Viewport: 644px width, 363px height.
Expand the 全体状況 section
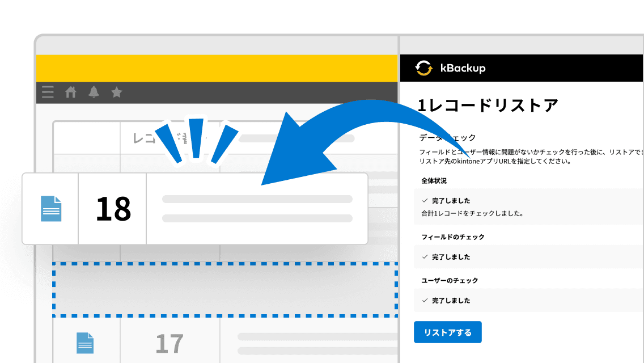point(434,180)
